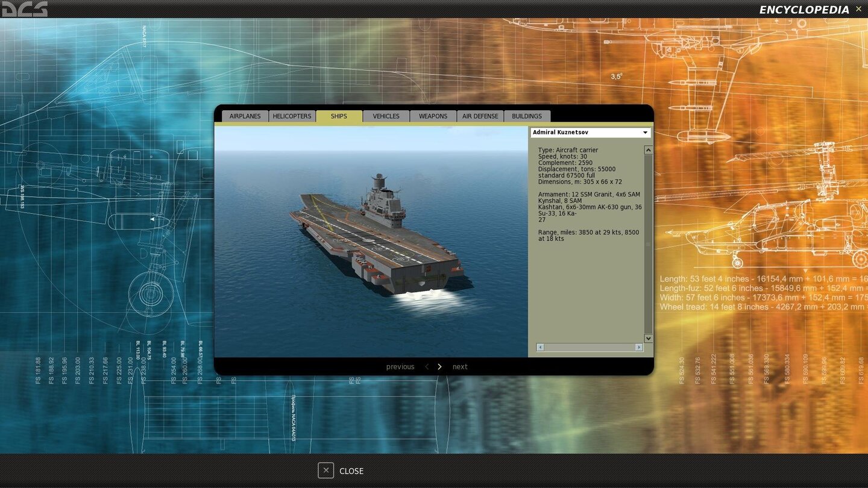
Task: Click the 'Complement: 2590' line
Action: tap(565, 163)
